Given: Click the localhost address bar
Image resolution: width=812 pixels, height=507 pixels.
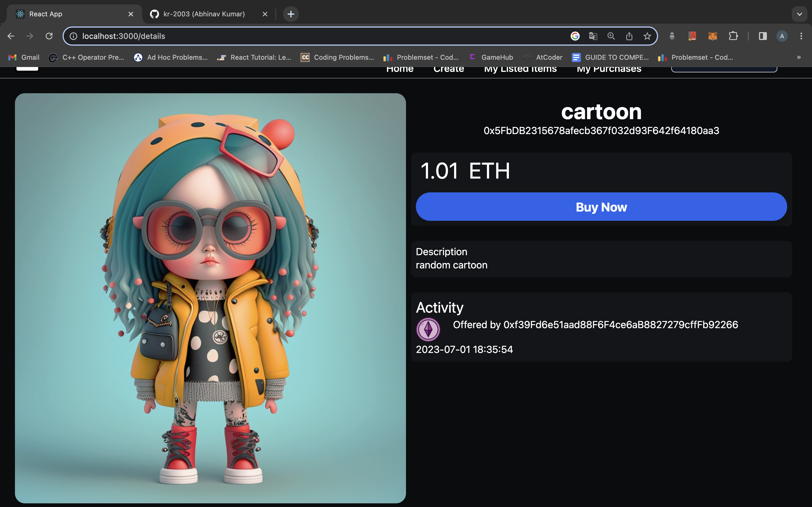Looking at the screenshot, I should pyautogui.click(x=302, y=36).
